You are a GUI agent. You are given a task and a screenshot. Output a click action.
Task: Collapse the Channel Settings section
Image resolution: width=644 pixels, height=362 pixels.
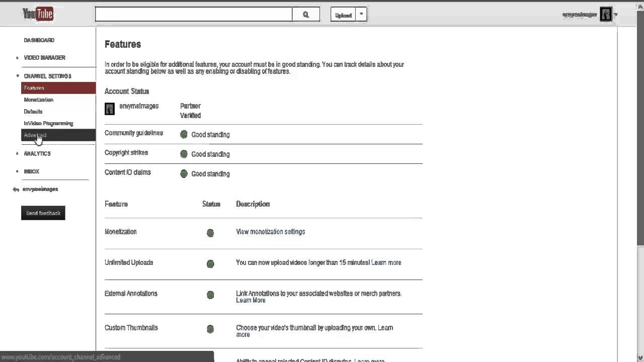pos(18,76)
